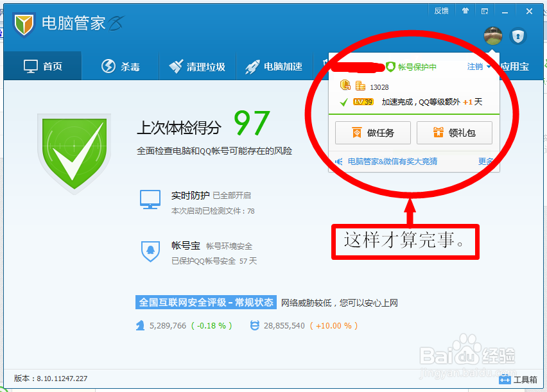Open the skin (shirt) icon in title bar
This screenshot has height=392, width=547.
465,11
